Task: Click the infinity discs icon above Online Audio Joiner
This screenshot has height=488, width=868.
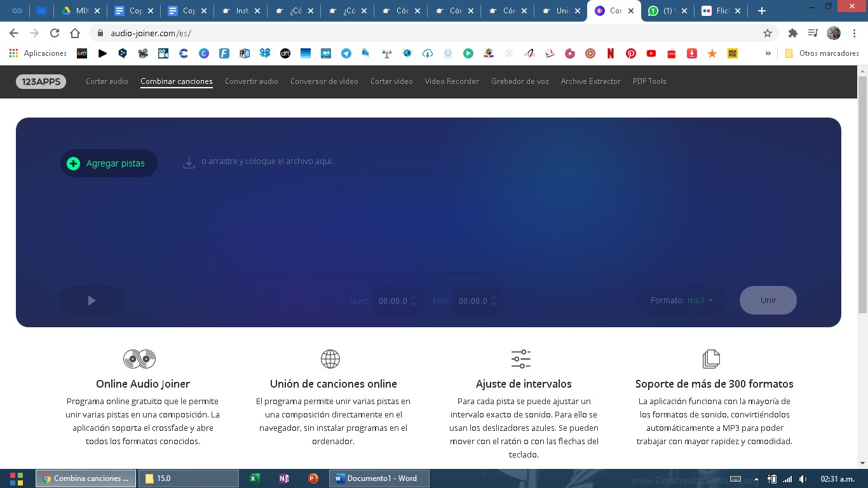Action: click(x=139, y=358)
